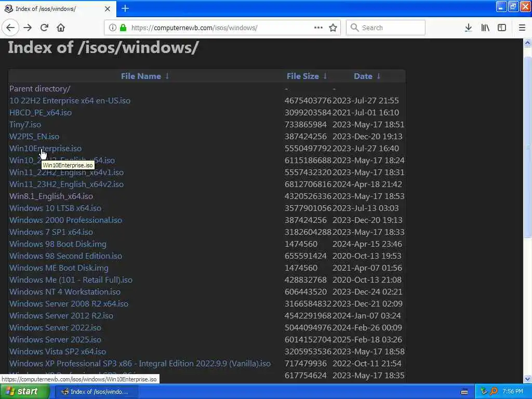Download Windows Server 2012 R2.iso
The width and height of the screenshot is (532, 399).
pos(61,315)
